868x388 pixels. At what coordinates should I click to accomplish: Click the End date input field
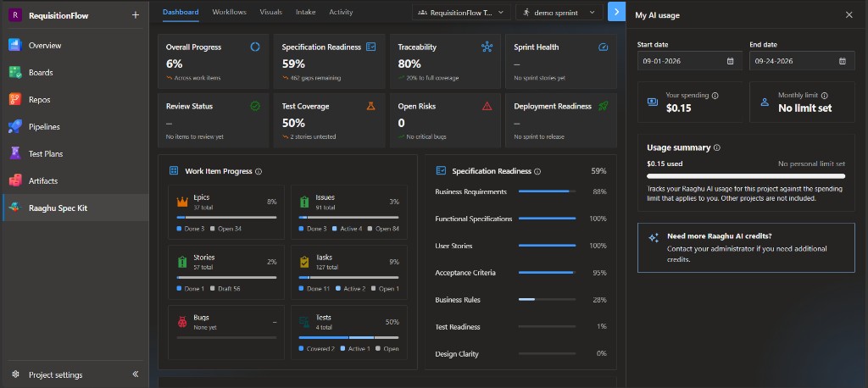(802, 61)
